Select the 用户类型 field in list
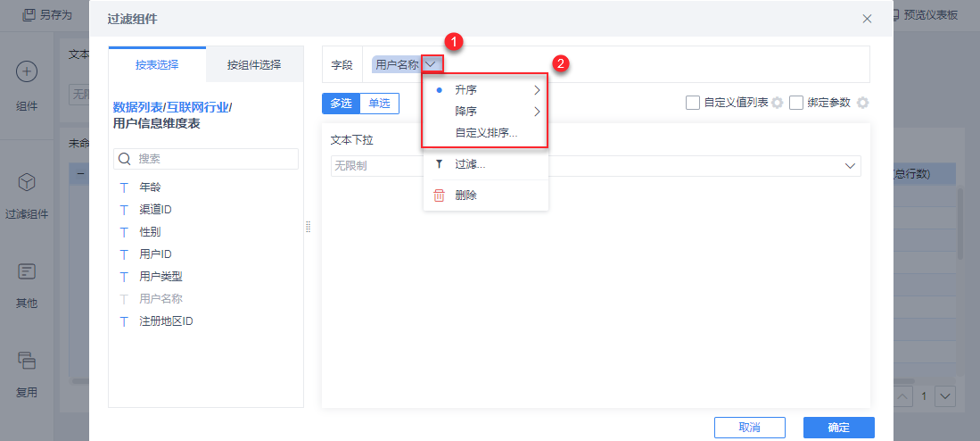The width and height of the screenshot is (980, 441). coord(161,277)
